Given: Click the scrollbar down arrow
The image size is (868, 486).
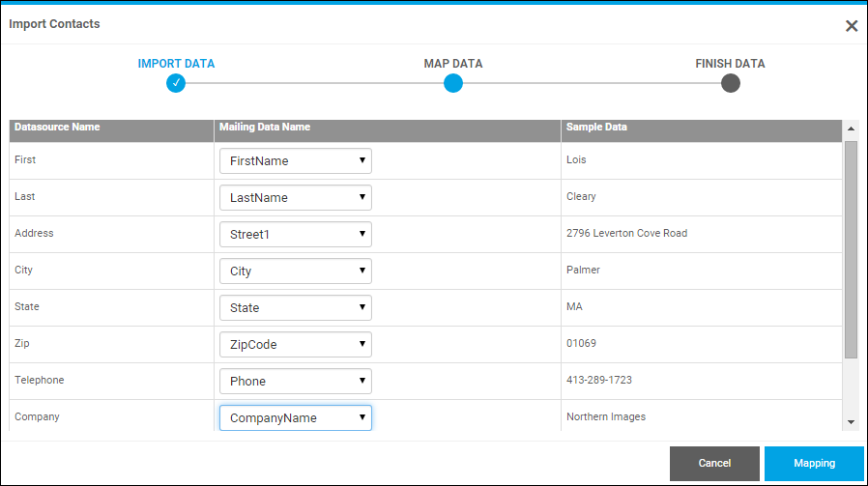Looking at the screenshot, I should coord(851,422).
